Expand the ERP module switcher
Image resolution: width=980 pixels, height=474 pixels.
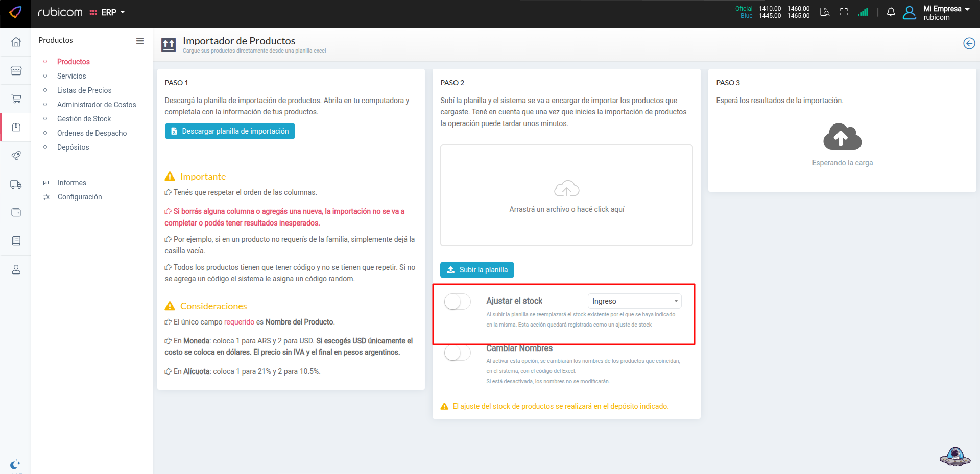click(x=108, y=12)
